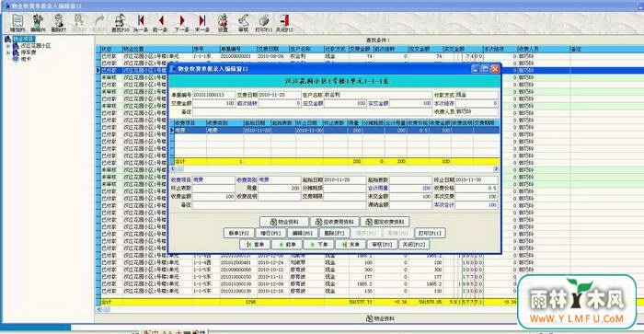This screenshot has width=644, height=334.
Task: Select the 电卡 tree item
Action: (26, 59)
